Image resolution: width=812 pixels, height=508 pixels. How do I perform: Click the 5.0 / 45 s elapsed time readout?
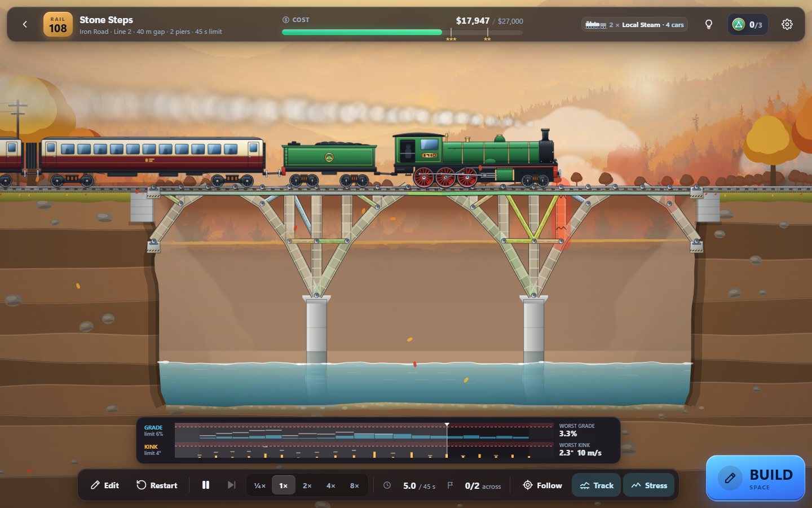[419, 485]
